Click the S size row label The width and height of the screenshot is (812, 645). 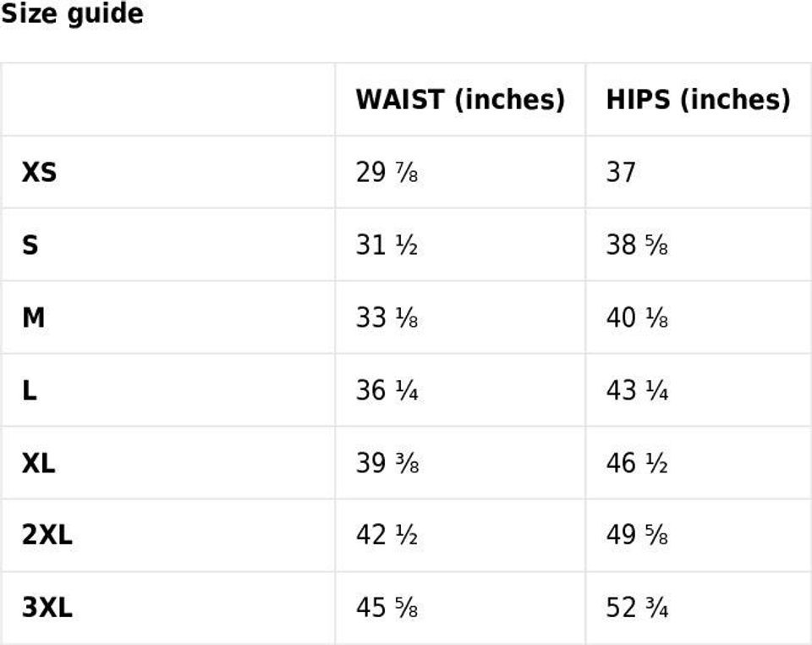click(30, 245)
